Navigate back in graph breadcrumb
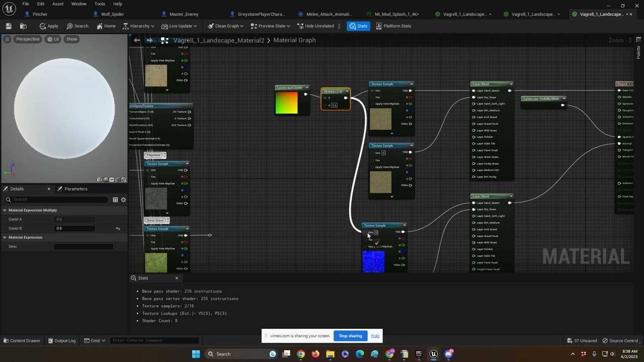The height and width of the screenshot is (362, 644). (x=137, y=40)
